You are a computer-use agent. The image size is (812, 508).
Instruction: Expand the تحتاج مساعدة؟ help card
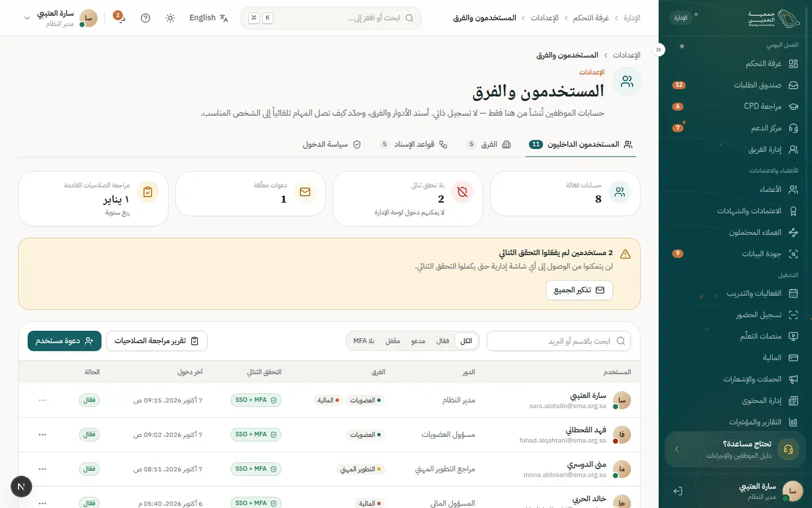click(735, 449)
